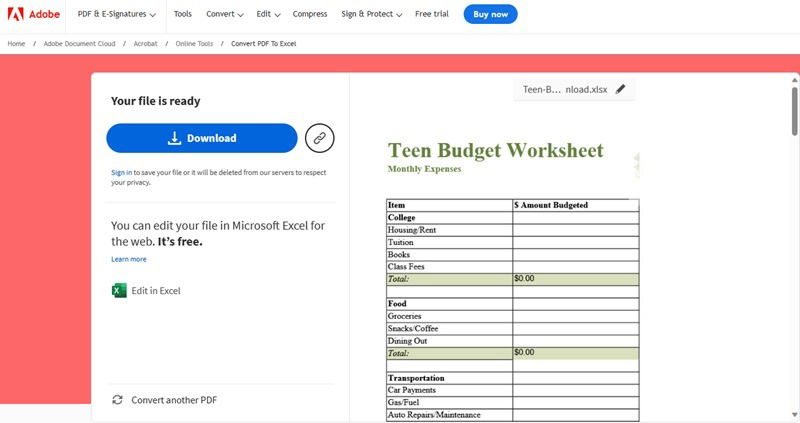Copy the share link with the chain icon
The height and width of the screenshot is (423, 800).
319,138
